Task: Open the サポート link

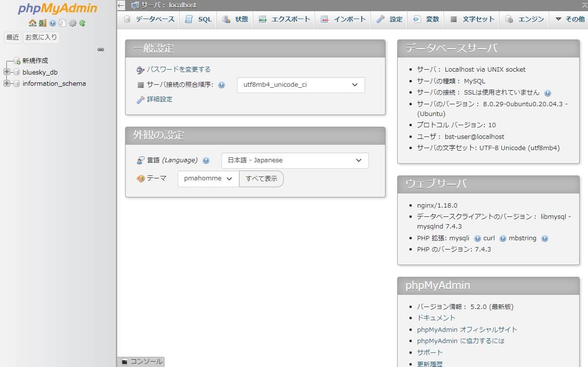Action: 430,352
